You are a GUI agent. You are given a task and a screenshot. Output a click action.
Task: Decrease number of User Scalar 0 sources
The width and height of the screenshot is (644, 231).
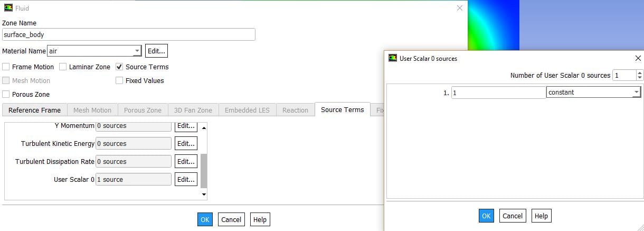[x=640, y=78]
